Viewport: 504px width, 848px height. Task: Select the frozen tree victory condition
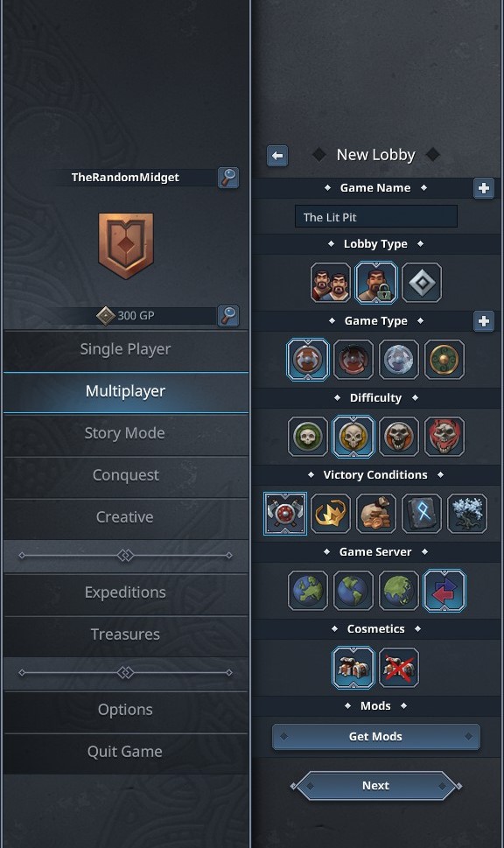(466, 513)
